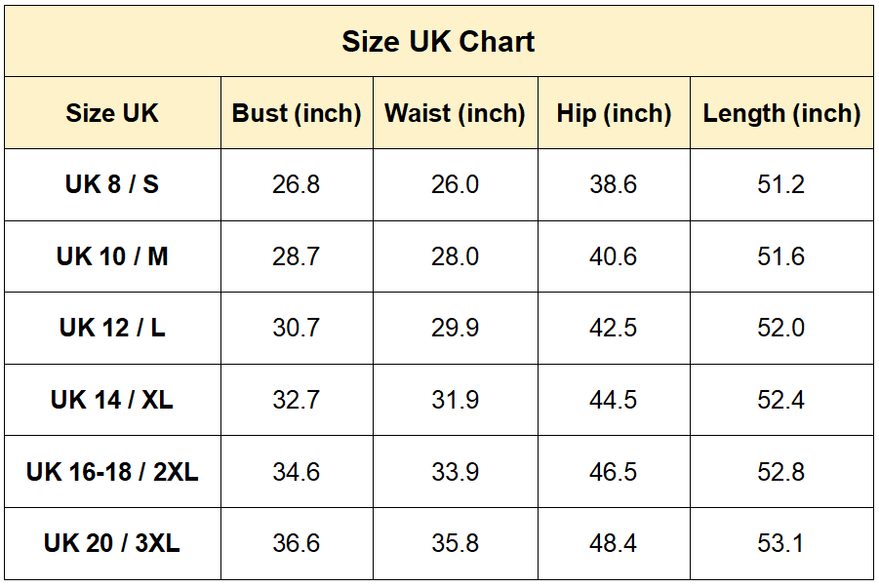Screen dimensions: 879x588
Task: Select the Size UK column header
Action: (112, 113)
